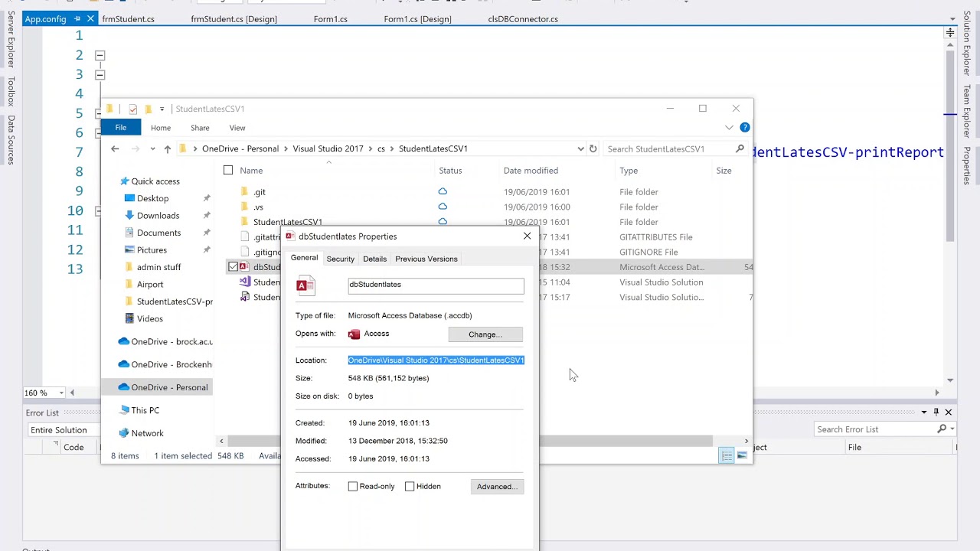This screenshot has width=980, height=551.
Task: Pin the App.config tab
Action: 77,18
